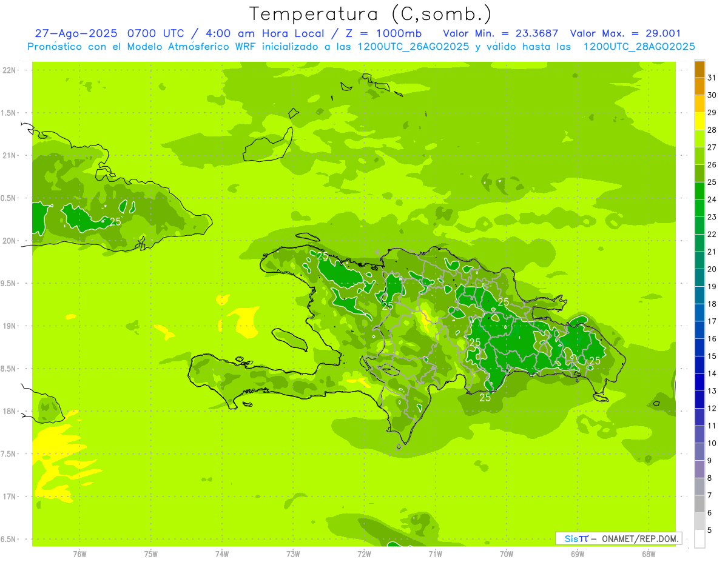Image resolution: width=728 pixels, height=562 pixels.
Task: Click the '76W' longitude axis label
Action: 79,554
